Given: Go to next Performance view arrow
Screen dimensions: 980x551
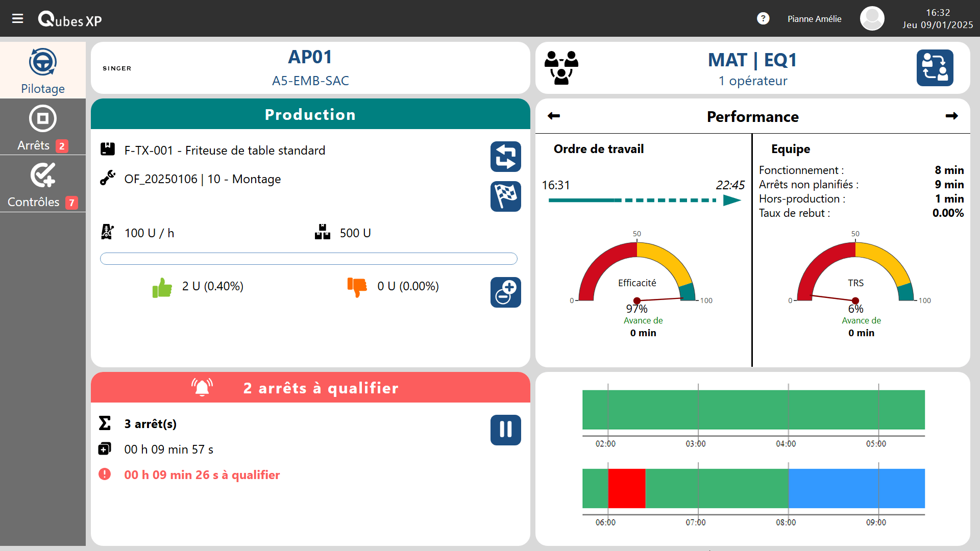Looking at the screenshot, I should (951, 116).
